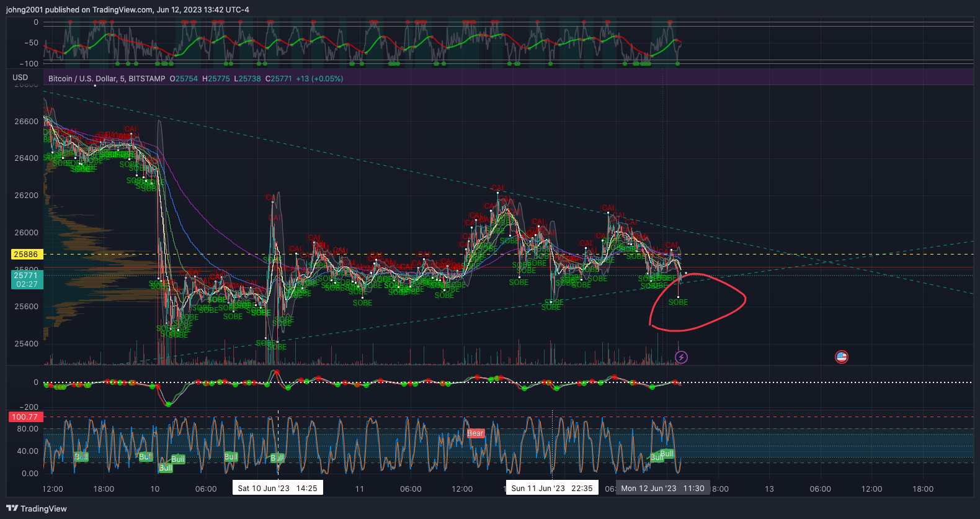
Task: Click the low value L25738
Action: pyautogui.click(x=247, y=79)
